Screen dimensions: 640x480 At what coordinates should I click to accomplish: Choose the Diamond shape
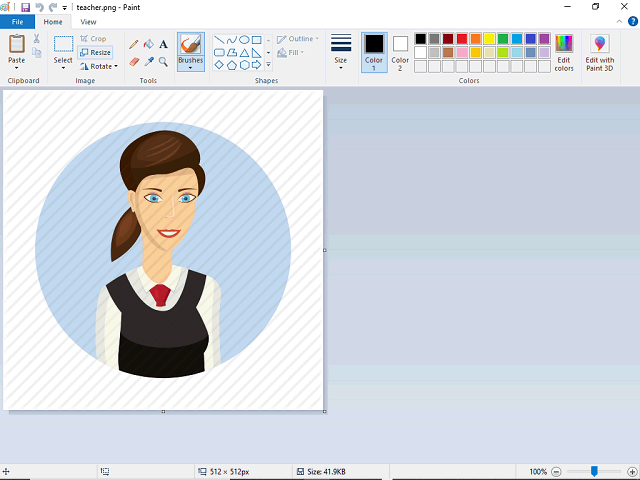click(x=219, y=65)
